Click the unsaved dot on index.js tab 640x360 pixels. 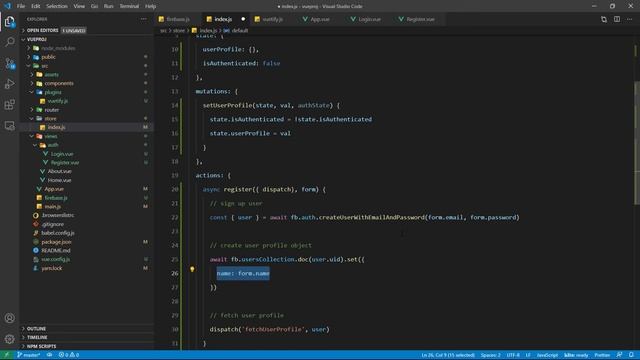pos(243,19)
